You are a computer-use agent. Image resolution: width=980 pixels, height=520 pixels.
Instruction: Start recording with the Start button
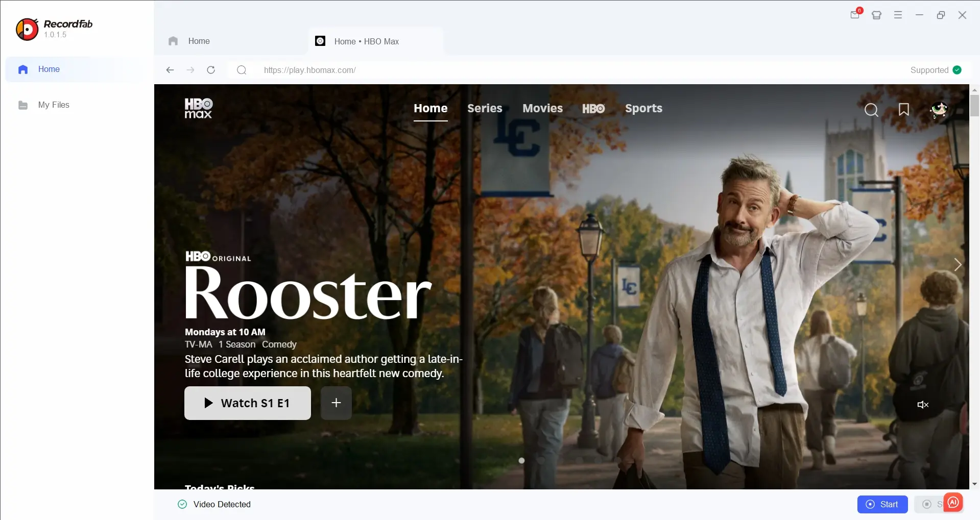(x=882, y=504)
